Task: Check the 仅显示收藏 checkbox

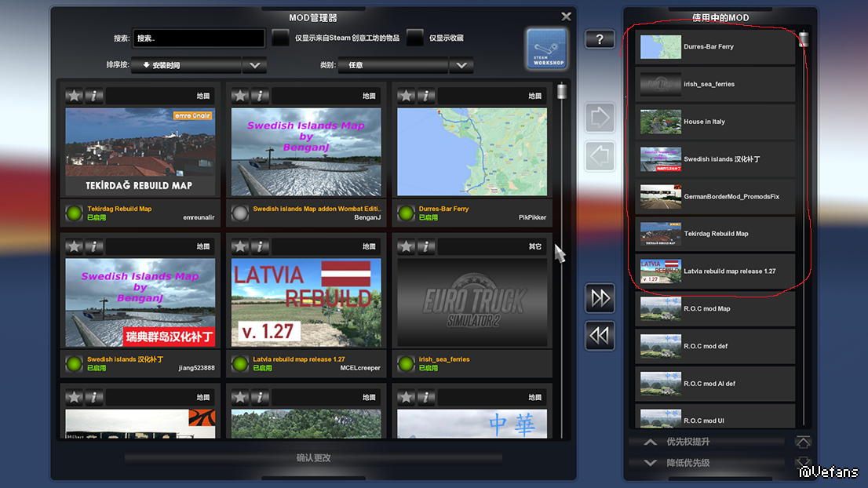Action: (x=414, y=38)
